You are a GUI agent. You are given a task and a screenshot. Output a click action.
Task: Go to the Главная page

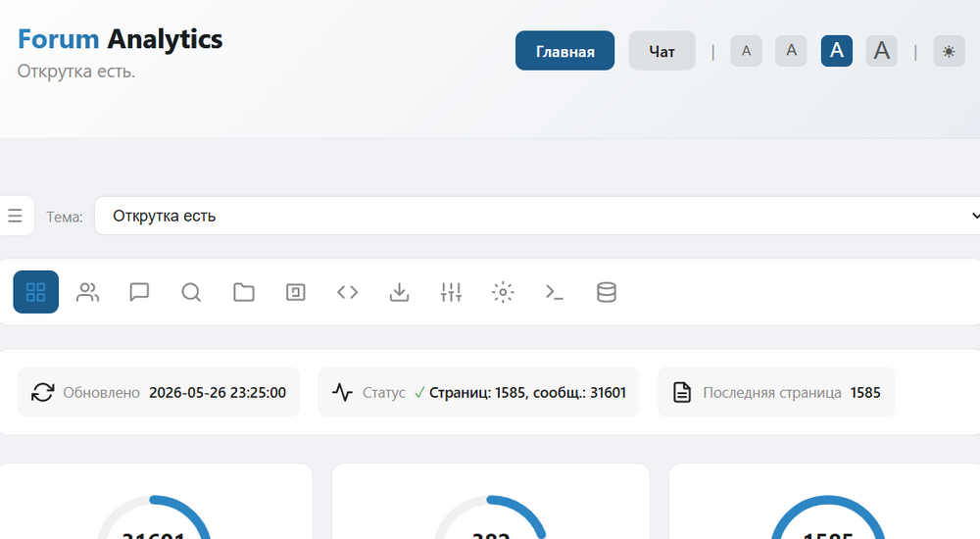point(565,51)
